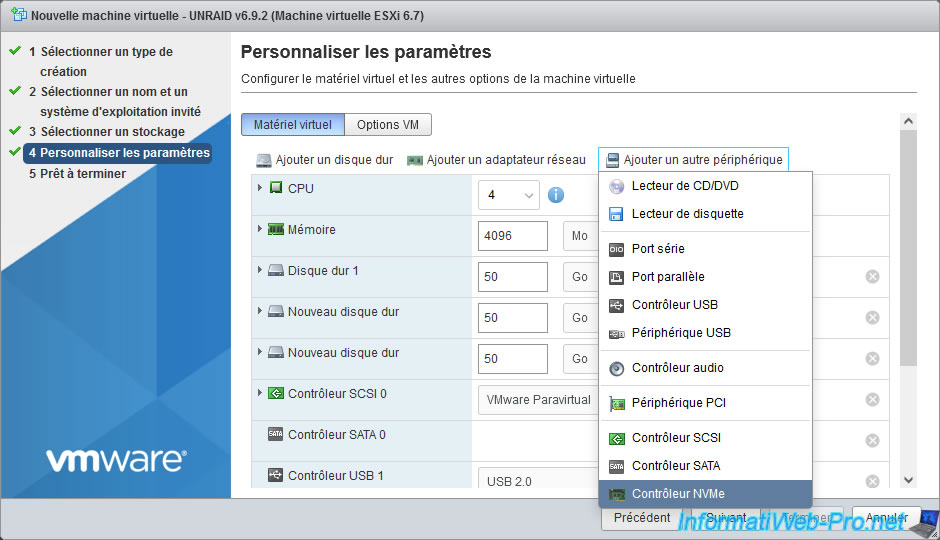Click Ajouter un adaptateur réseau
Screen dimensions: 940x540
pos(496,160)
